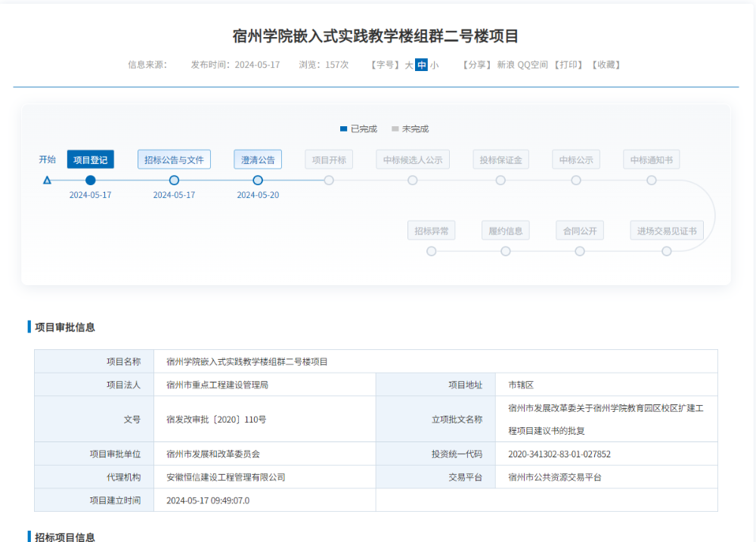Click the timeline node under 澄清公告
The image size is (756, 542).
pyautogui.click(x=258, y=181)
